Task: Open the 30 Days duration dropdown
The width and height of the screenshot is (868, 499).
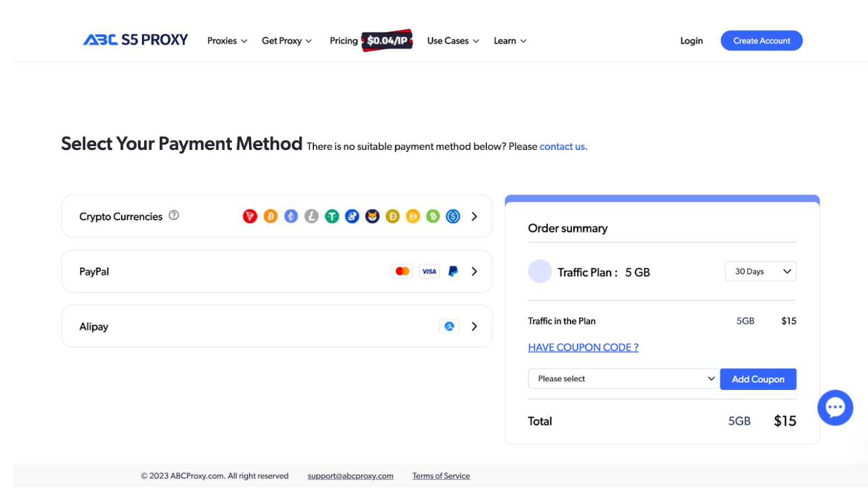Action: click(x=761, y=272)
